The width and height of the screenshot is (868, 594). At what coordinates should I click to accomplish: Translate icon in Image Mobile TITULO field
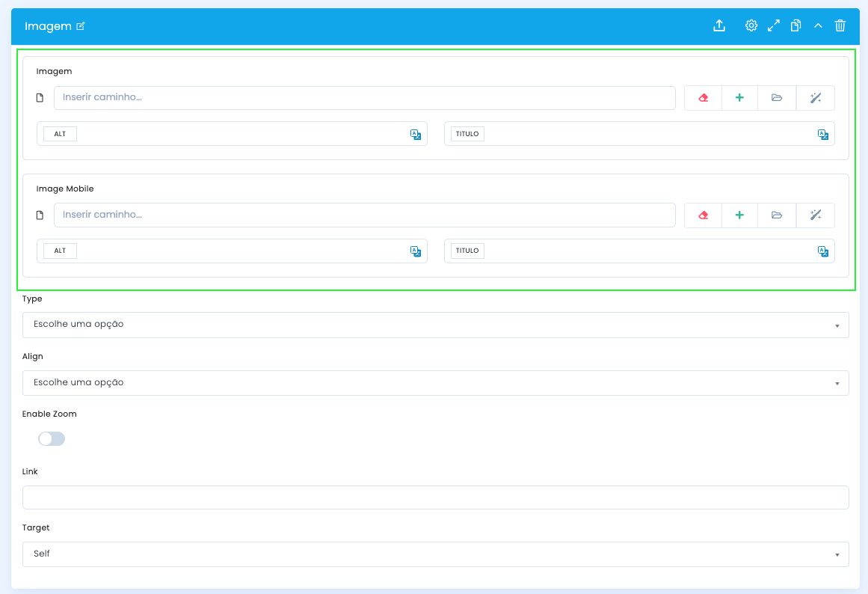822,251
